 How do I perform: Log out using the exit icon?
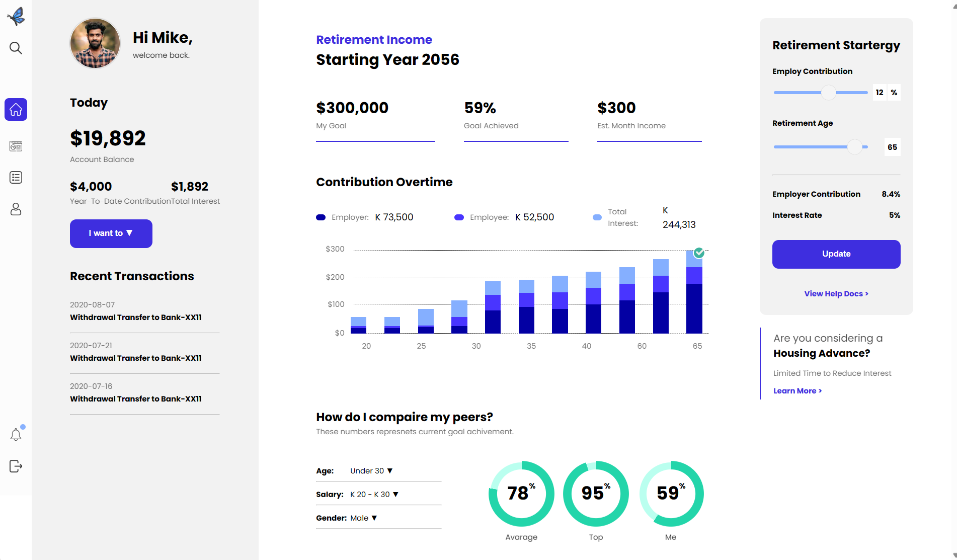tap(16, 466)
